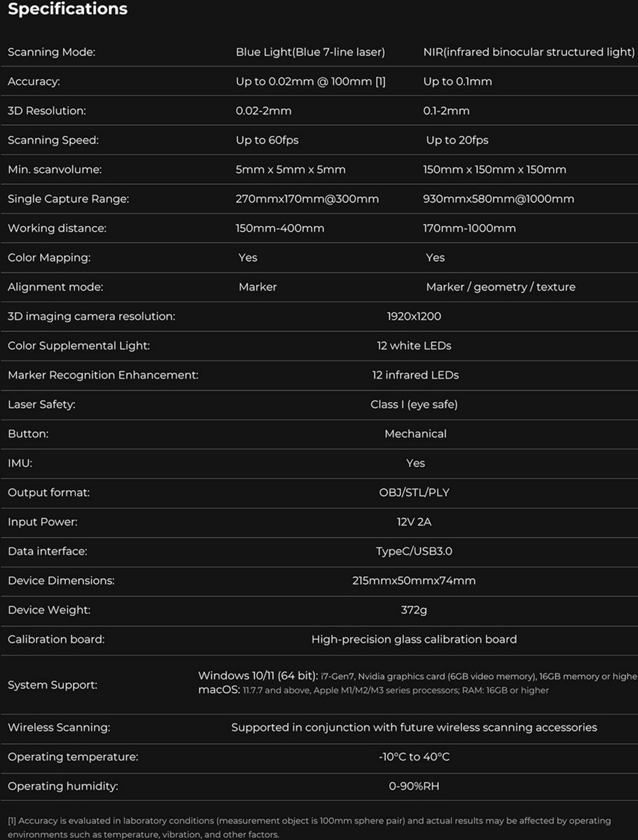
Task: Click the Specifications heading
Action: pos(68,10)
